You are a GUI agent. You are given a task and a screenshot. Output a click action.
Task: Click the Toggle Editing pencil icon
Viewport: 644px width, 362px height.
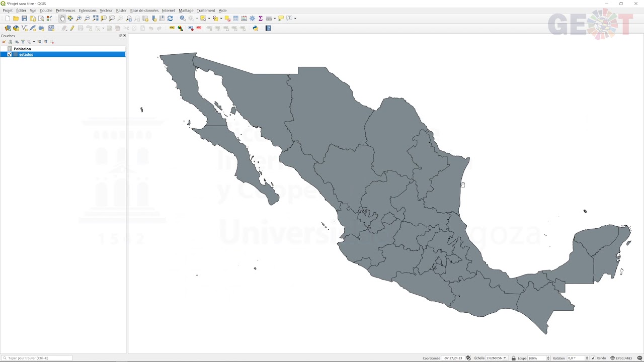pyautogui.click(x=72, y=28)
